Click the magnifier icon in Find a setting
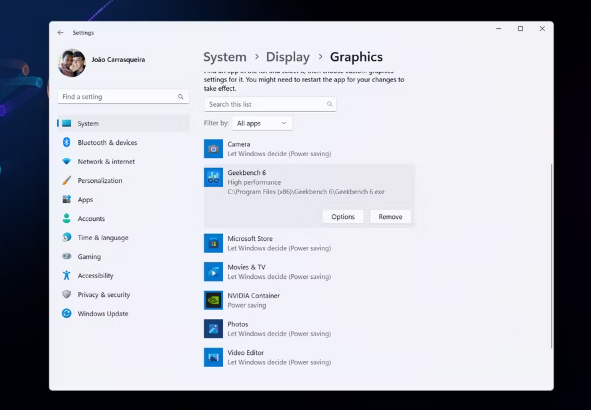This screenshot has height=410, width=591. pyautogui.click(x=181, y=97)
